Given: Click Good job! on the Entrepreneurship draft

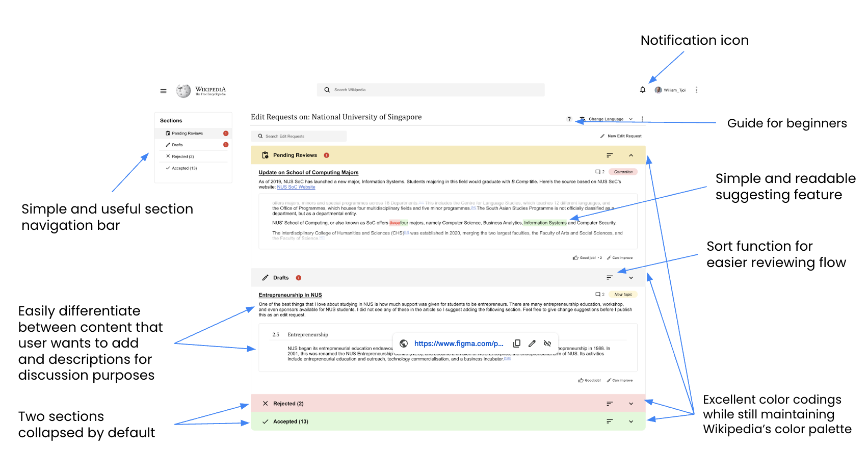Looking at the screenshot, I should [590, 380].
